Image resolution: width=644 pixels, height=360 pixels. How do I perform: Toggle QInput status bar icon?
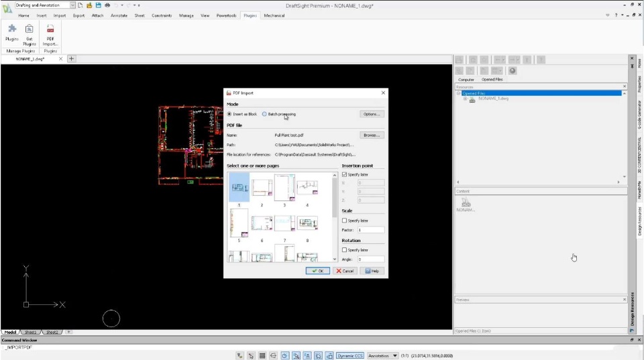pos(318,355)
